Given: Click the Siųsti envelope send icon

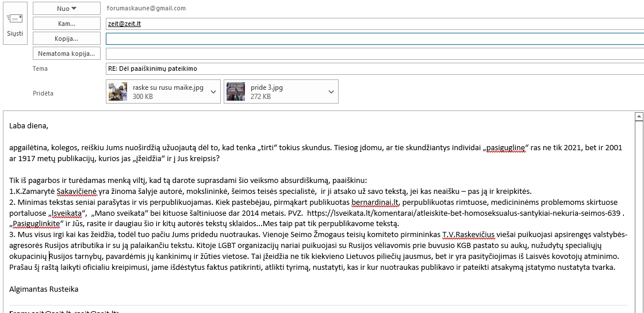Looking at the screenshot, I should point(15,20).
